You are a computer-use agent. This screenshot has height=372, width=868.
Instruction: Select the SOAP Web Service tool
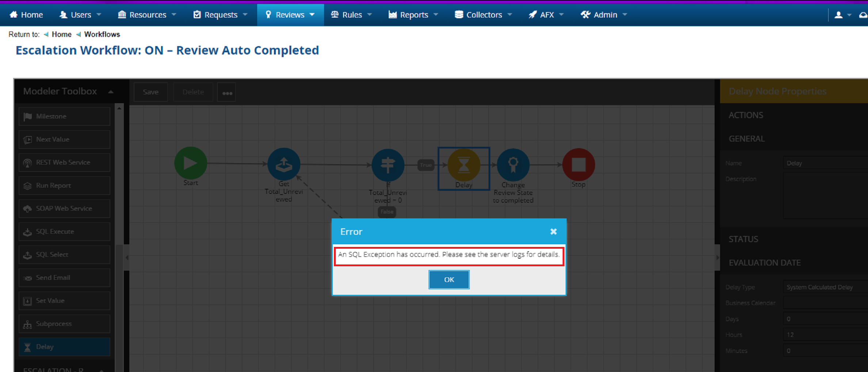pos(64,208)
